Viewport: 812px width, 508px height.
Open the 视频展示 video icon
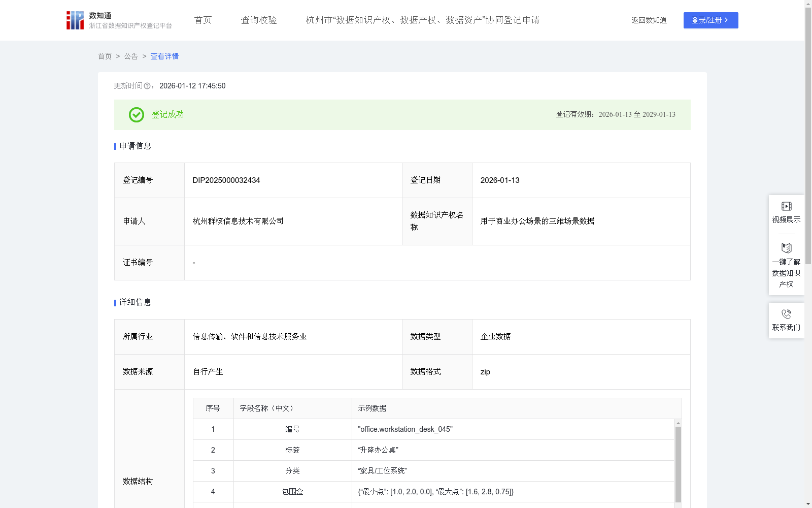[x=786, y=206]
